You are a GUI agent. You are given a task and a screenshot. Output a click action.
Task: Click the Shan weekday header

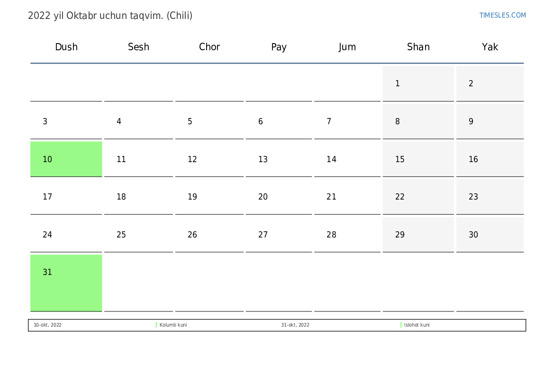[418, 47]
